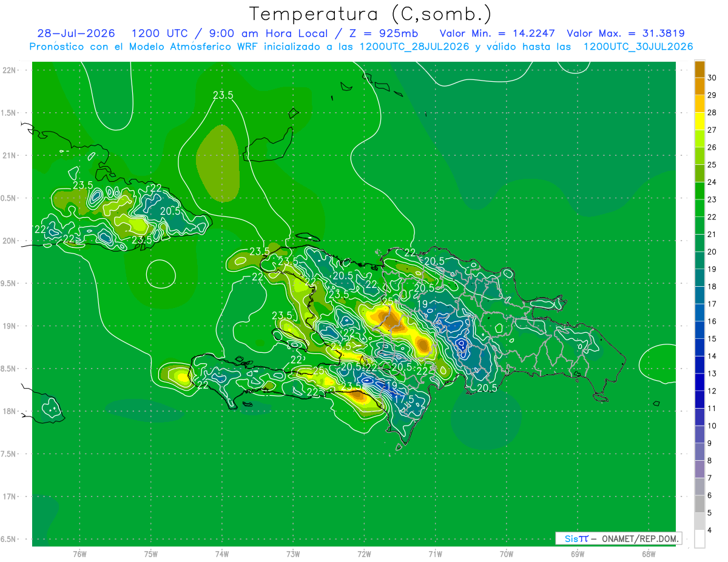Click the gray legend swatch between 5 and 6
Viewport: 728px width, 562px height.
(699, 504)
